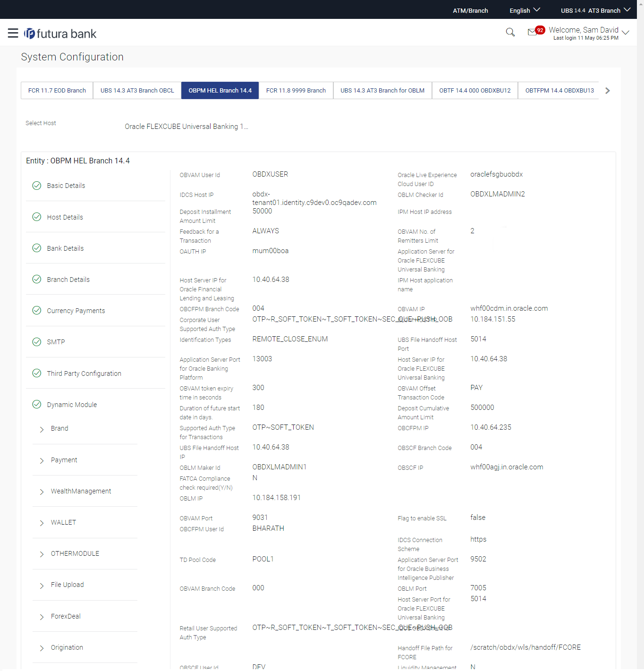This screenshot has height=671, width=644.
Task: Select the OBPM HEL Branch 14.4 tab
Action: click(x=220, y=90)
